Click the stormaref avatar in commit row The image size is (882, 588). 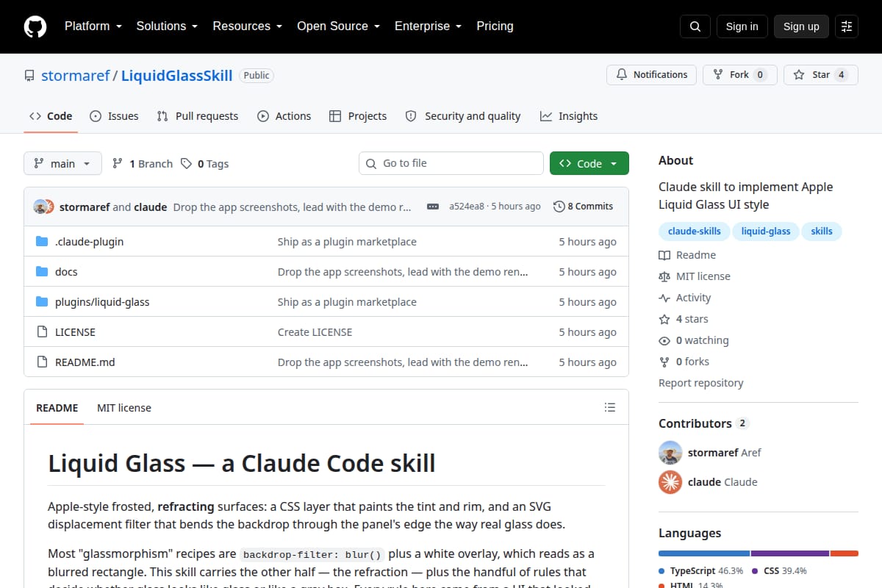40,207
